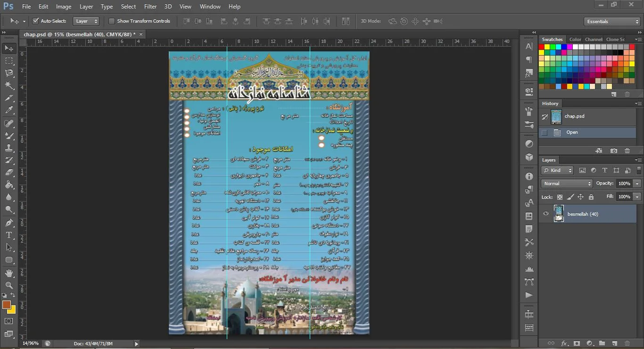Switch to the Color tab
The height and width of the screenshot is (349, 644).
pyautogui.click(x=575, y=40)
